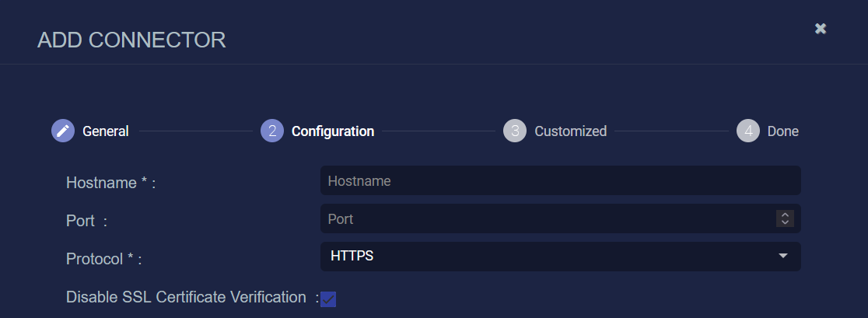Increase Port value with up arrow
Image resolution: width=868 pixels, height=318 pixels.
[785, 215]
